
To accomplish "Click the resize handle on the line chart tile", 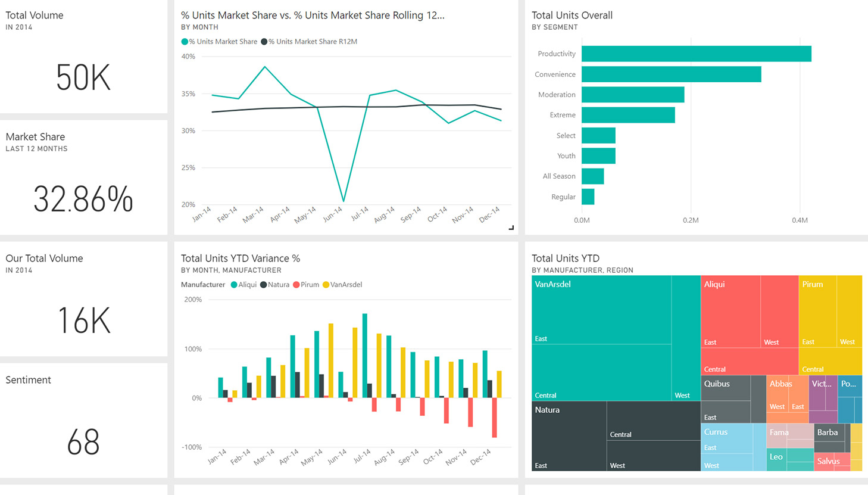I will [x=511, y=228].
